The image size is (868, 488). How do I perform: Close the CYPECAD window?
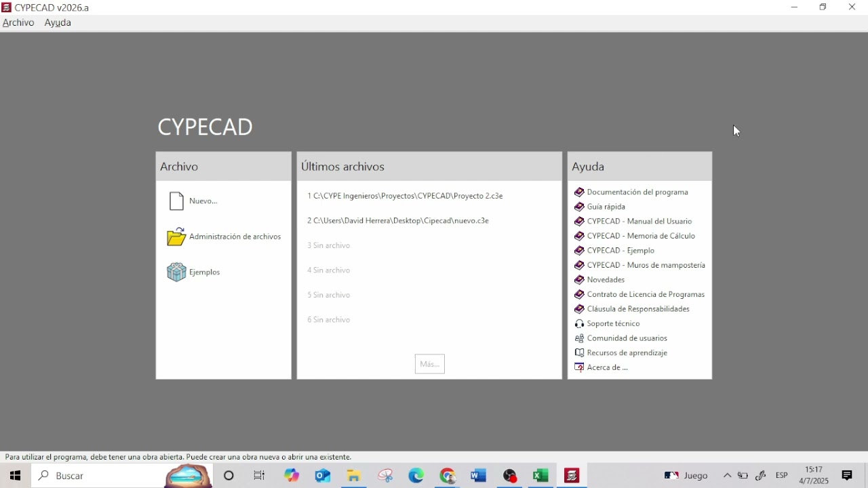(x=853, y=7)
